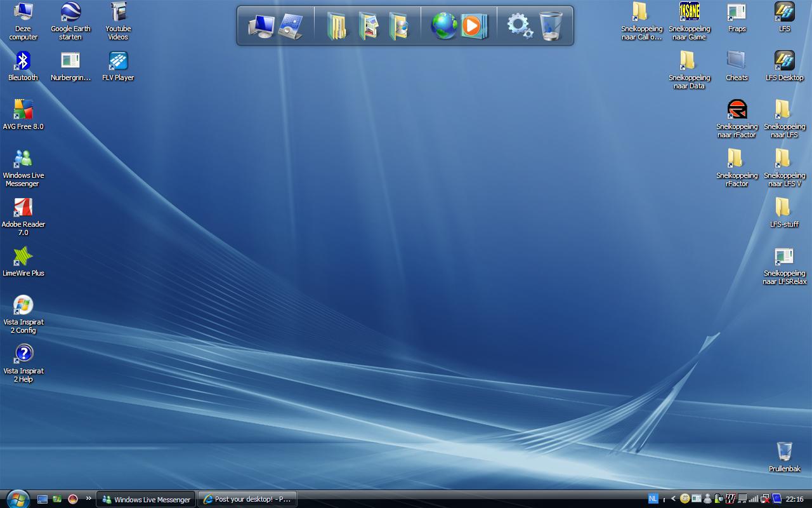Open the Snelkoppeling rFactor folder
The image size is (812, 508).
coord(737,168)
